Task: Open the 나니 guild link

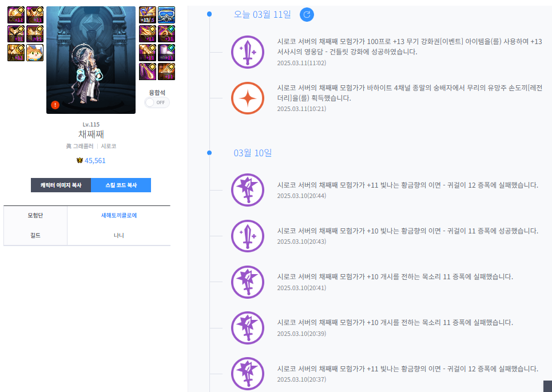Action: pyautogui.click(x=118, y=235)
